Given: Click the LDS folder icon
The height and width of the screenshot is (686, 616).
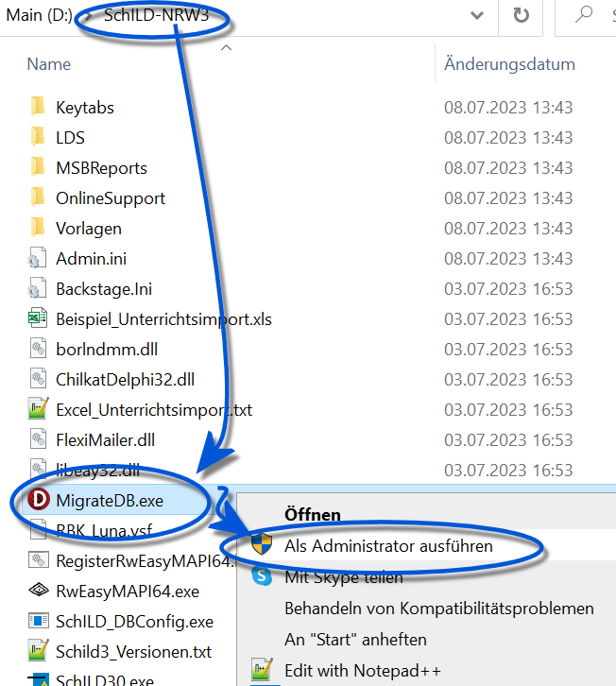Looking at the screenshot, I should tap(38, 136).
